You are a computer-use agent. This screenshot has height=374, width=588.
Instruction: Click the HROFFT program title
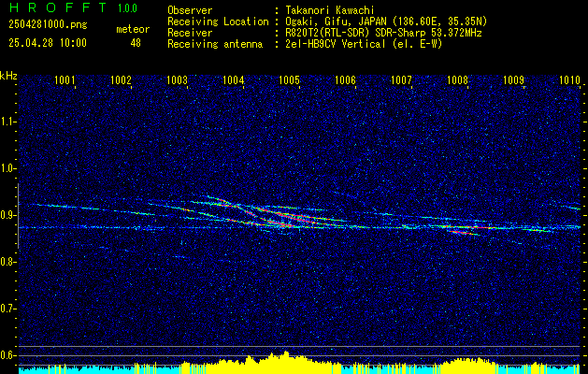coord(57,7)
